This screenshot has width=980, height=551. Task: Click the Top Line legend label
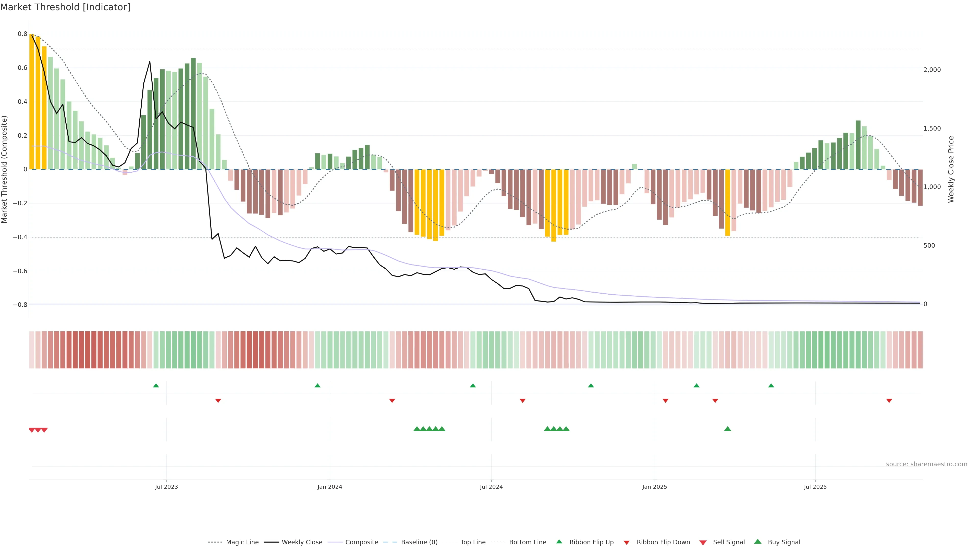click(473, 542)
